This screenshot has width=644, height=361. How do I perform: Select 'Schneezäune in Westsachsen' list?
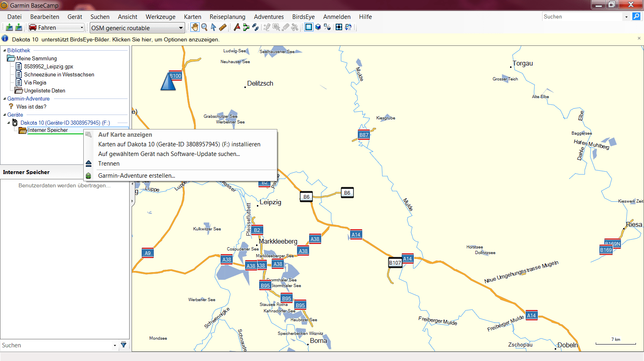pyautogui.click(x=59, y=74)
